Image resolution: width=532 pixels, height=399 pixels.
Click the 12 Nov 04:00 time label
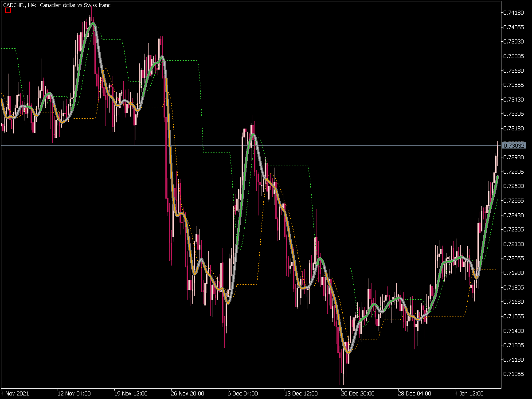coord(74,393)
